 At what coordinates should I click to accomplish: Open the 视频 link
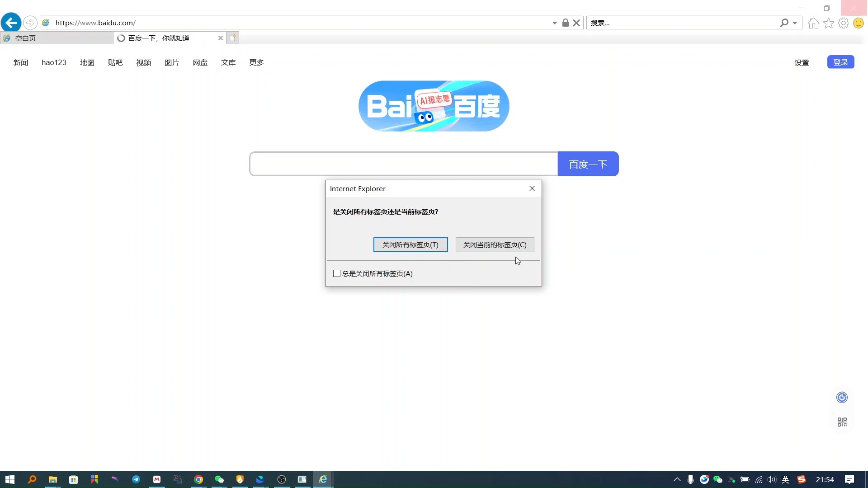[x=144, y=62]
